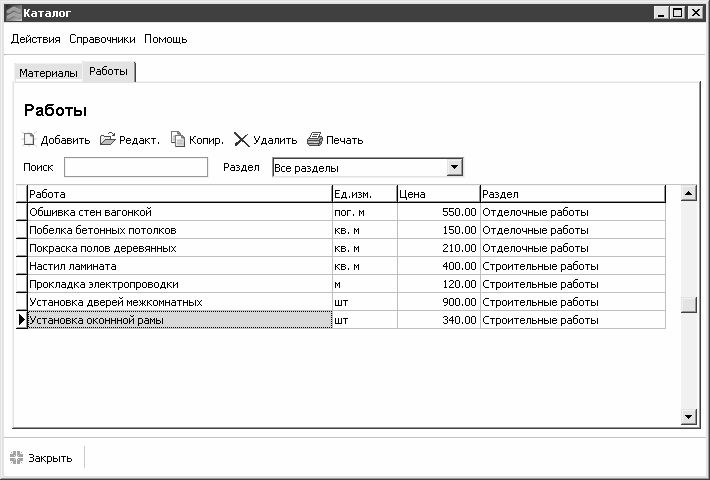Click inside the Поиск search field

pyautogui.click(x=136, y=168)
